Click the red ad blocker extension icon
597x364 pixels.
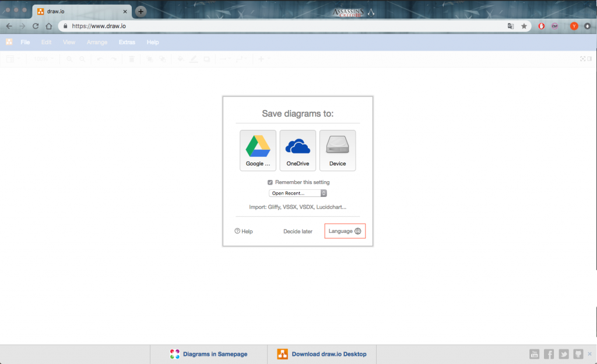pyautogui.click(x=542, y=26)
